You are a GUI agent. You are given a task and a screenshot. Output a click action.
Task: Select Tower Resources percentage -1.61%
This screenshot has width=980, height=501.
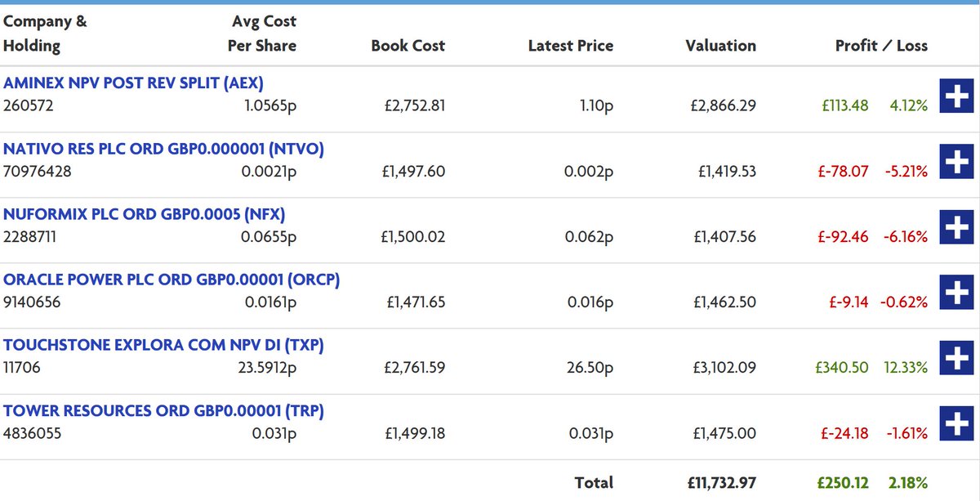tap(906, 432)
